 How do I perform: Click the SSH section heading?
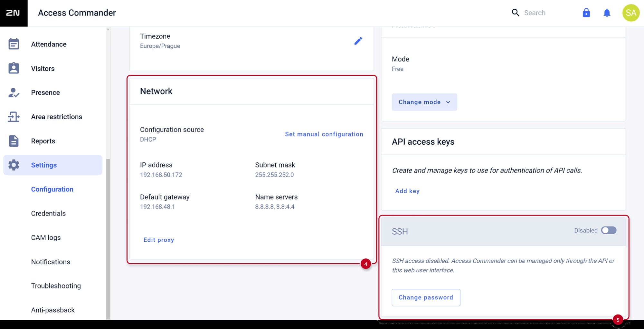point(400,232)
